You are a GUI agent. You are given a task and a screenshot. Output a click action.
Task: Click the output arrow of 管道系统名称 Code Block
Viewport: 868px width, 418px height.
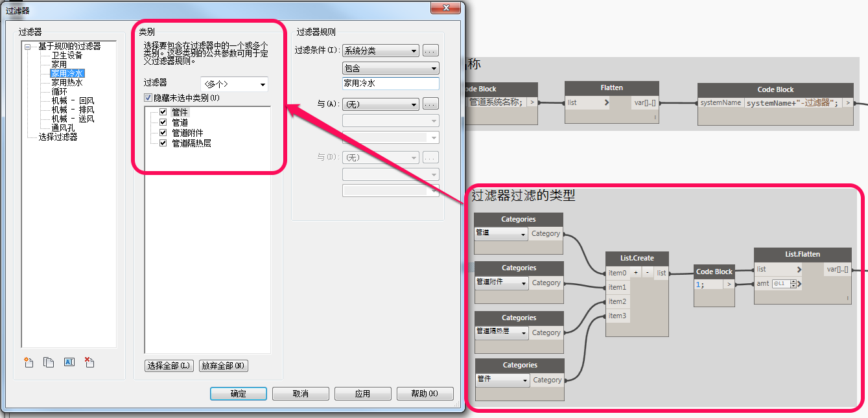pyautogui.click(x=532, y=102)
